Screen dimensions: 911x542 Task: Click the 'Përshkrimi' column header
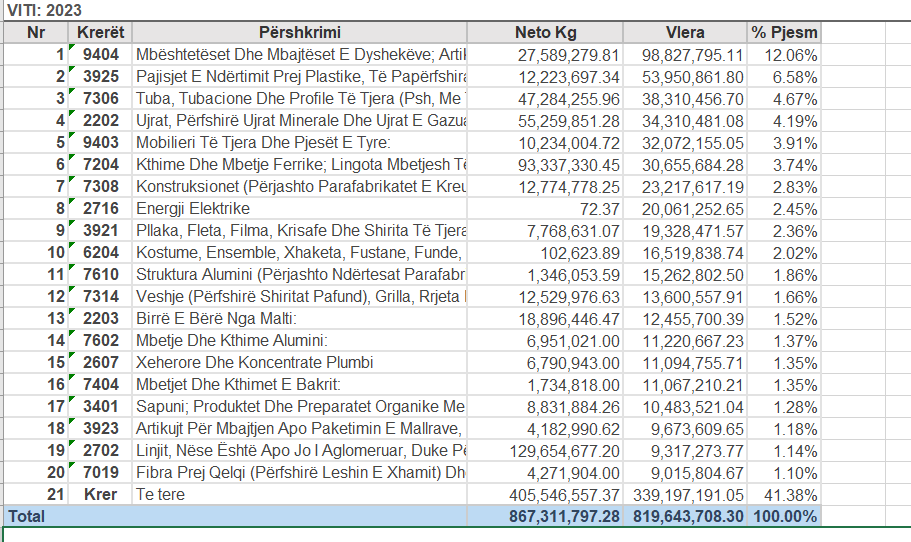coord(299,31)
